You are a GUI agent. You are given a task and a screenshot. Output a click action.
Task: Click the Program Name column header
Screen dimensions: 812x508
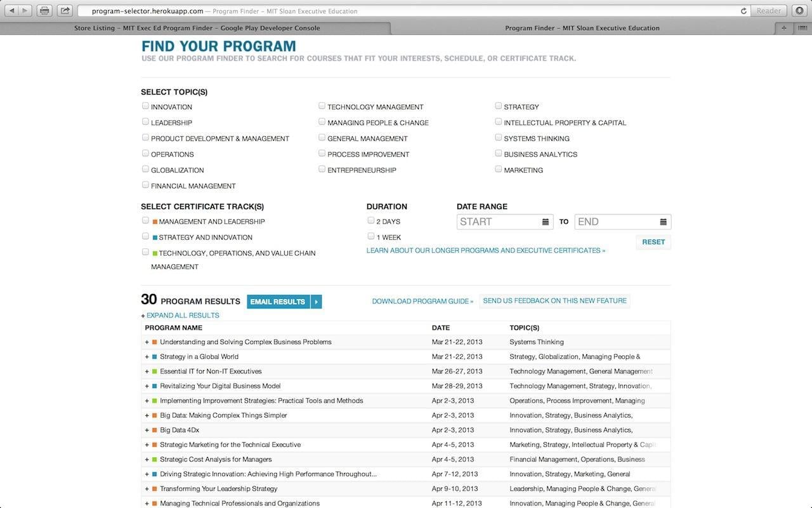[174, 328]
